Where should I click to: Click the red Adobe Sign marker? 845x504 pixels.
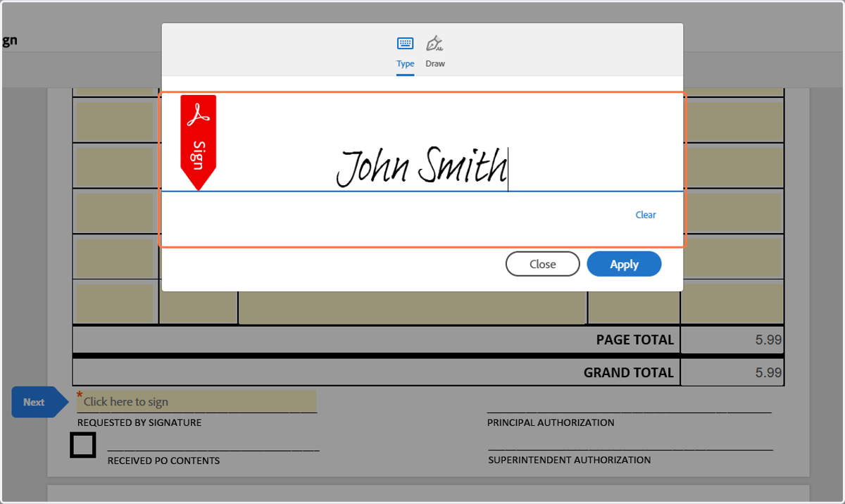[x=199, y=142]
